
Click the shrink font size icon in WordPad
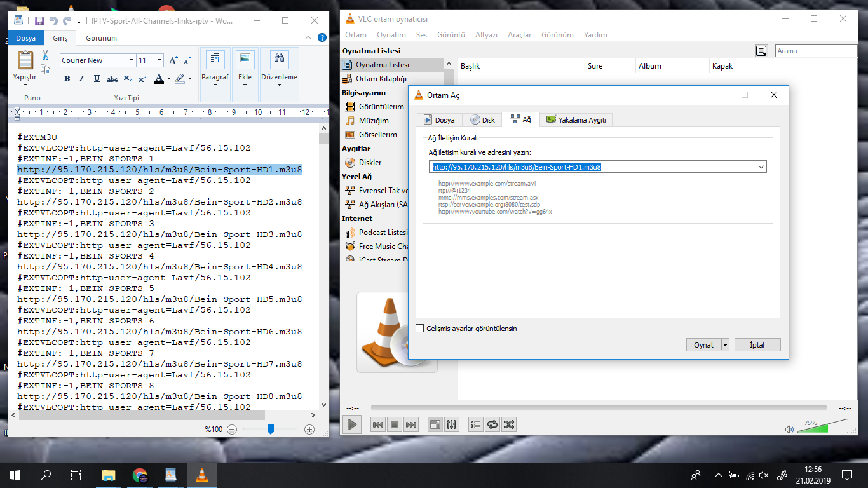pyautogui.click(x=187, y=60)
